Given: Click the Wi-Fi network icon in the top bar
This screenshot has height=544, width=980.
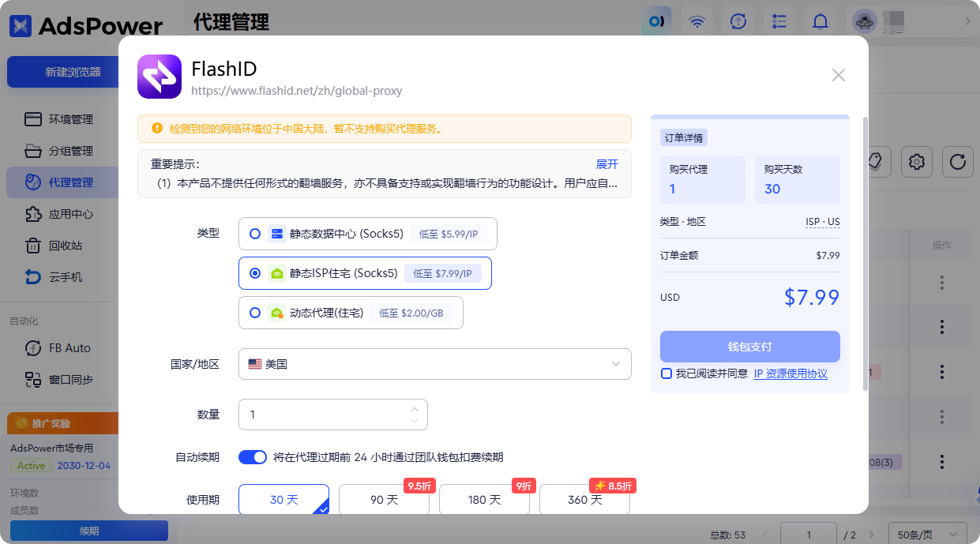Looking at the screenshot, I should (x=697, y=21).
